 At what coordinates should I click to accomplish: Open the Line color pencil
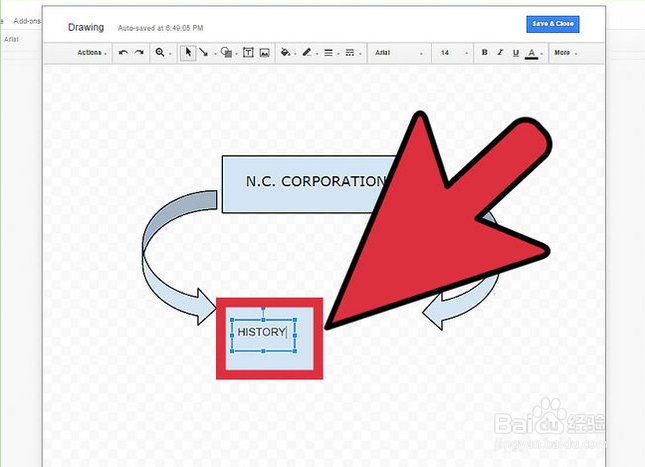coord(306,53)
